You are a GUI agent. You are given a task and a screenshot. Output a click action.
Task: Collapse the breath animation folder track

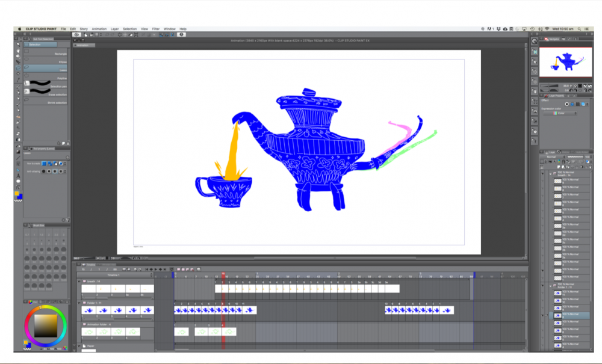[x=79, y=281]
